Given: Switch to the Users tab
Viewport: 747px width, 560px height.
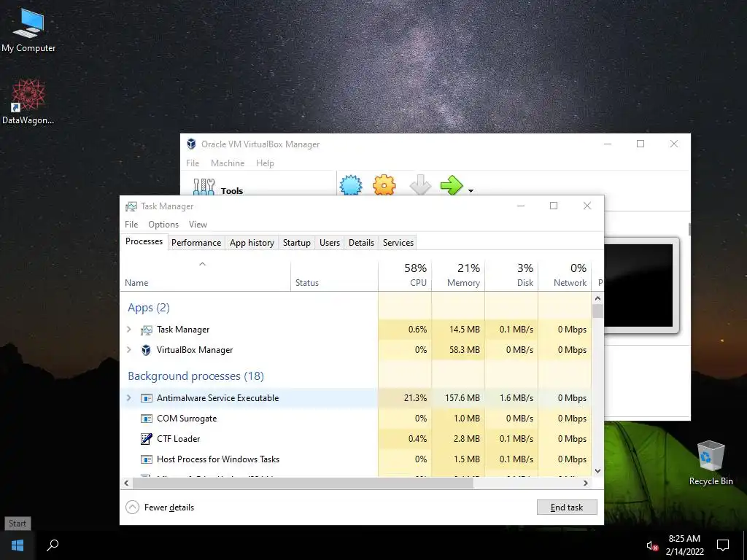Looking at the screenshot, I should pos(330,242).
